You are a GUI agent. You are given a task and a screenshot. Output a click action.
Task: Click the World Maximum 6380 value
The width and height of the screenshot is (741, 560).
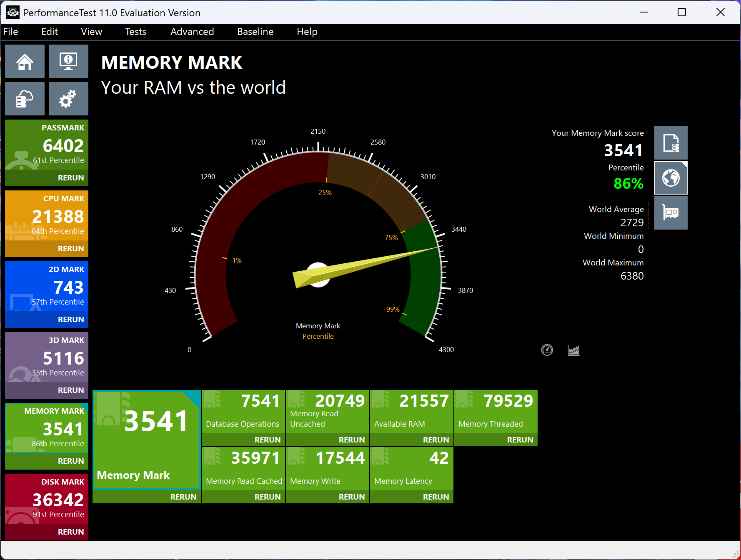(632, 276)
